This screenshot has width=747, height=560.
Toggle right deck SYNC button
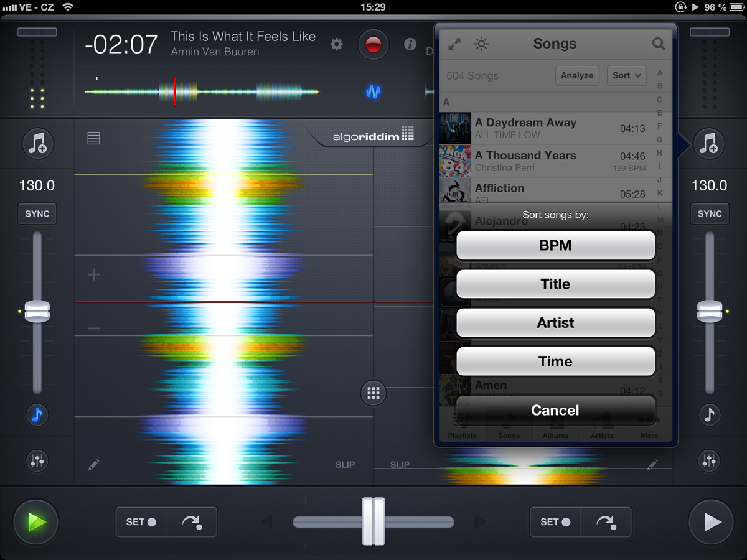point(709,213)
